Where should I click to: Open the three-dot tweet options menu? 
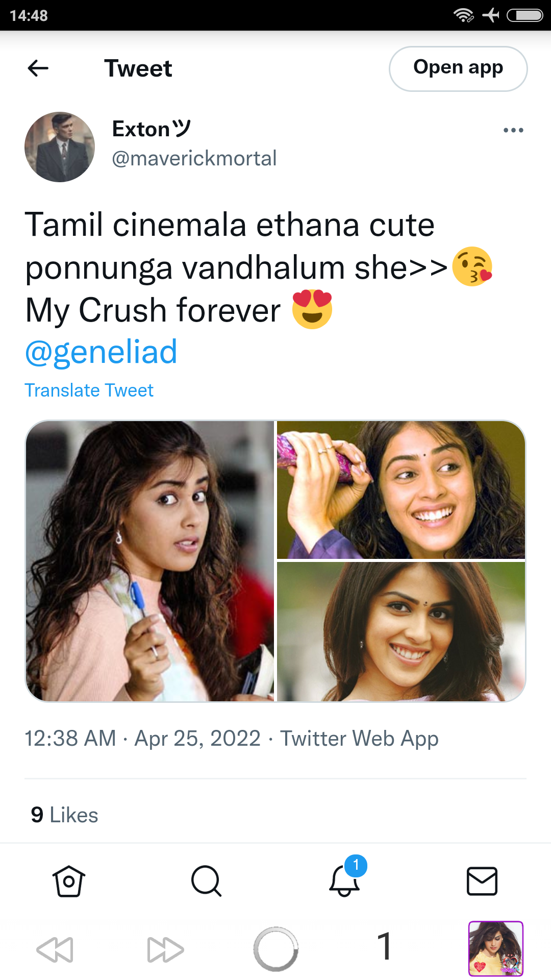click(513, 130)
